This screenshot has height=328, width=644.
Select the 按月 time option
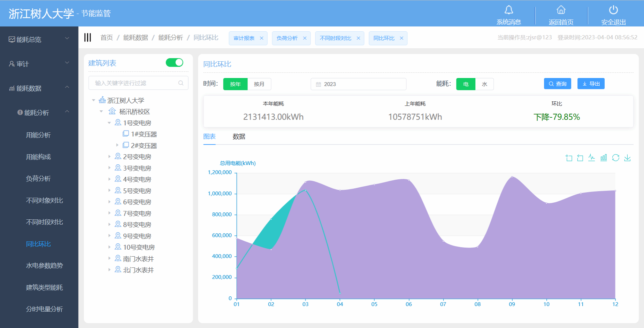click(x=259, y=84)
